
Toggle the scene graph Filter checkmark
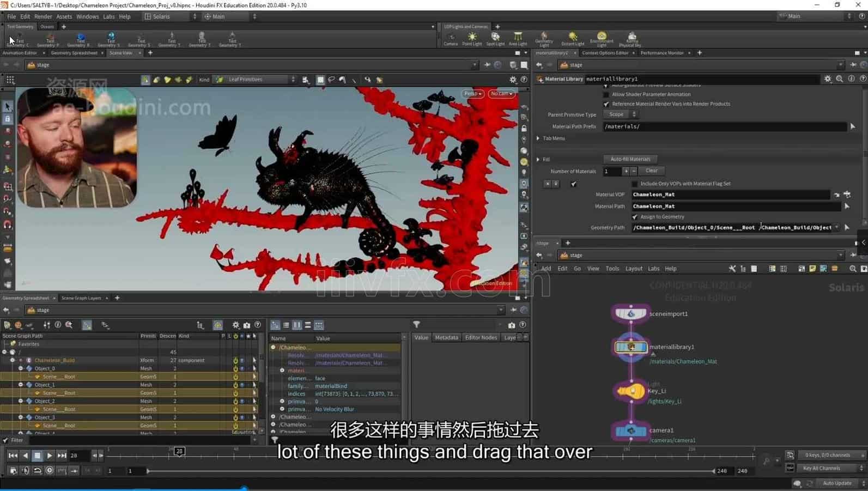click(5, 440)
